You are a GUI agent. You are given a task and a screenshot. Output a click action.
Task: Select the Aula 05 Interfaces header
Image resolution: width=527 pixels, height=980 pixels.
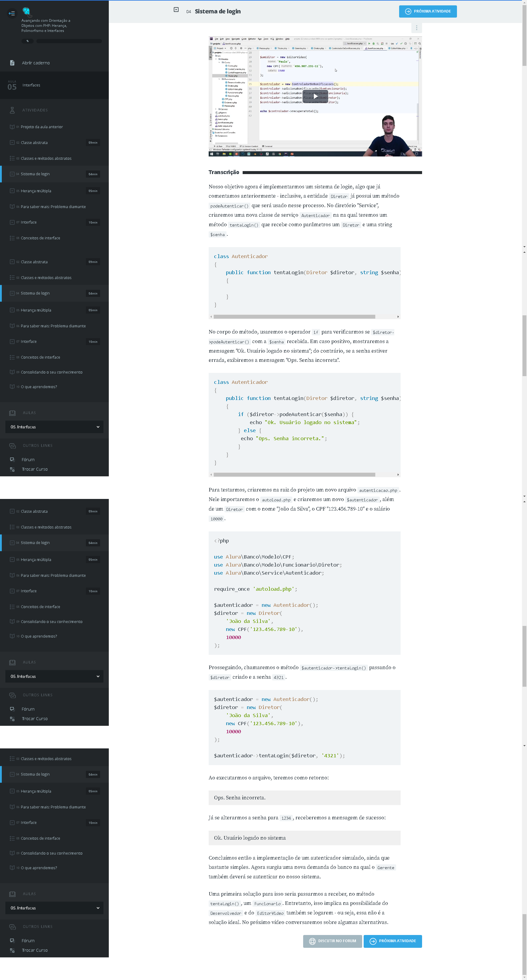[x=31, y=85]
